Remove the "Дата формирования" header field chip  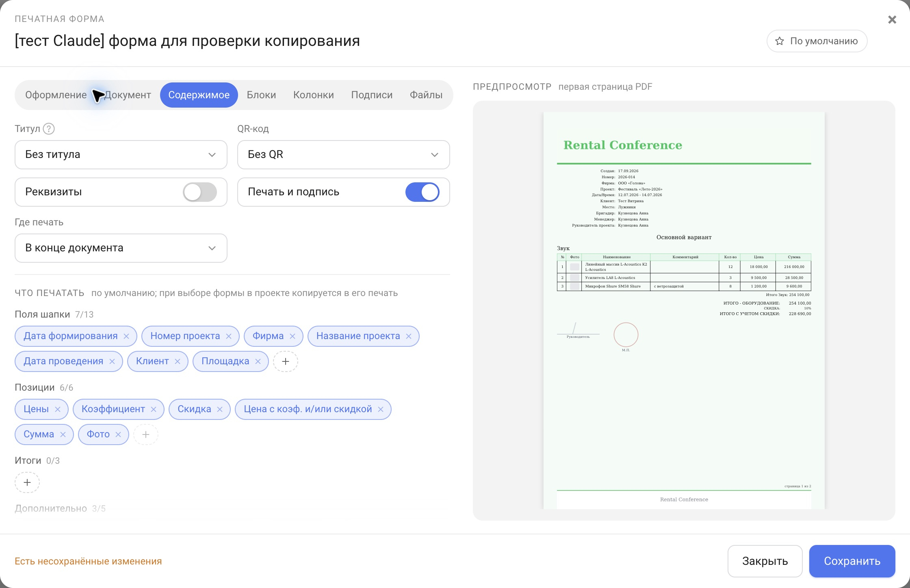point(126,336)
